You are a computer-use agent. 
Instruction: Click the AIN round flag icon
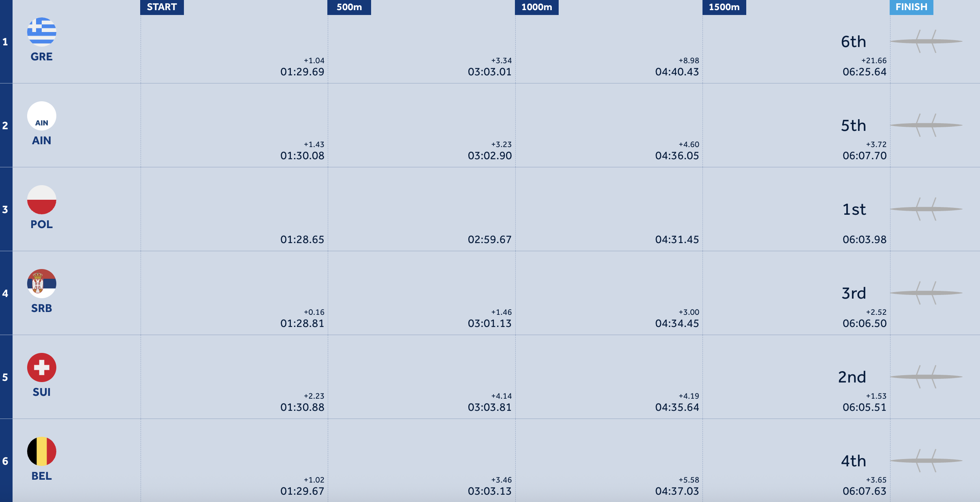[x=42, y=116]
